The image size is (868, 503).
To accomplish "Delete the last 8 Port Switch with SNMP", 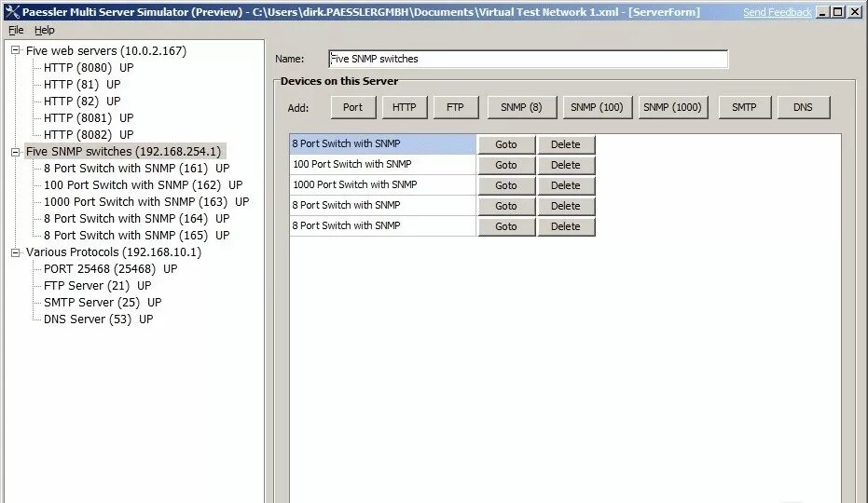I will (566, 226).
